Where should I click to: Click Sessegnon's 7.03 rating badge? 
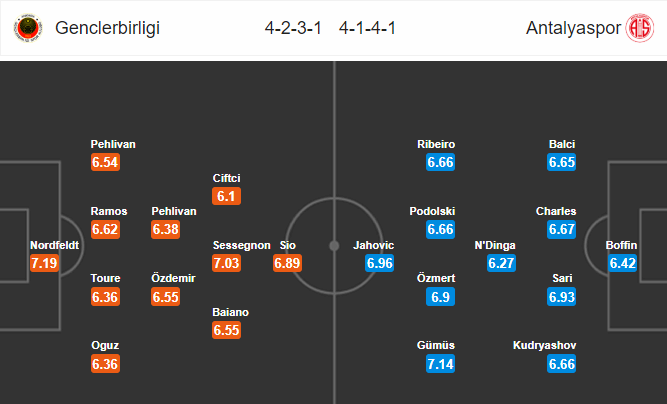tap(226, 263)
